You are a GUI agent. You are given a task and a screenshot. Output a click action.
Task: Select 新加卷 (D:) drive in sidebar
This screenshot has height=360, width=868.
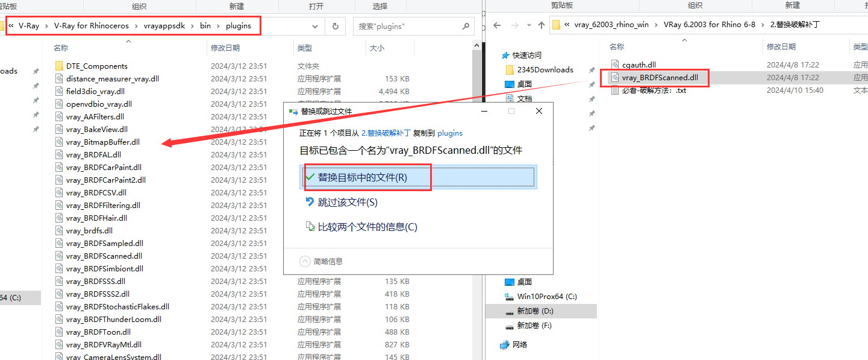(535, 311)
